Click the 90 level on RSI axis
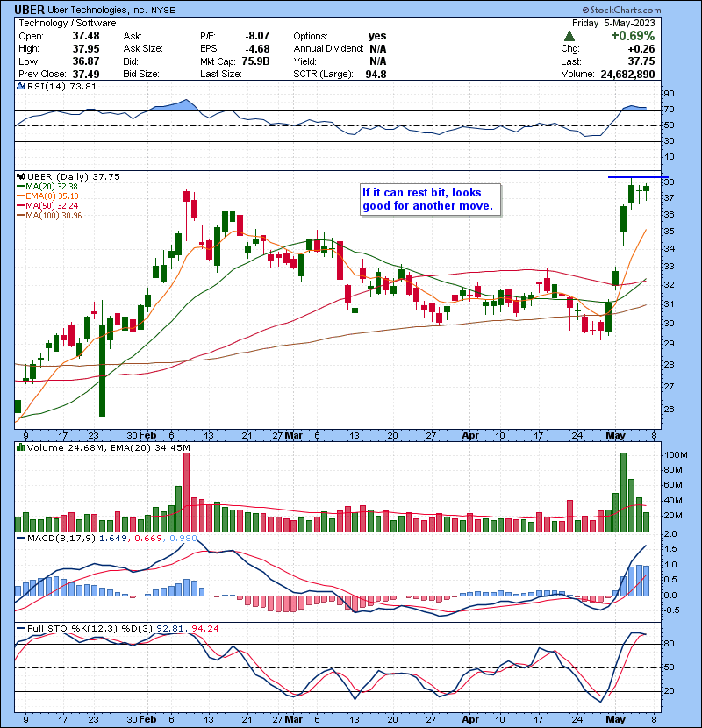 669,94
